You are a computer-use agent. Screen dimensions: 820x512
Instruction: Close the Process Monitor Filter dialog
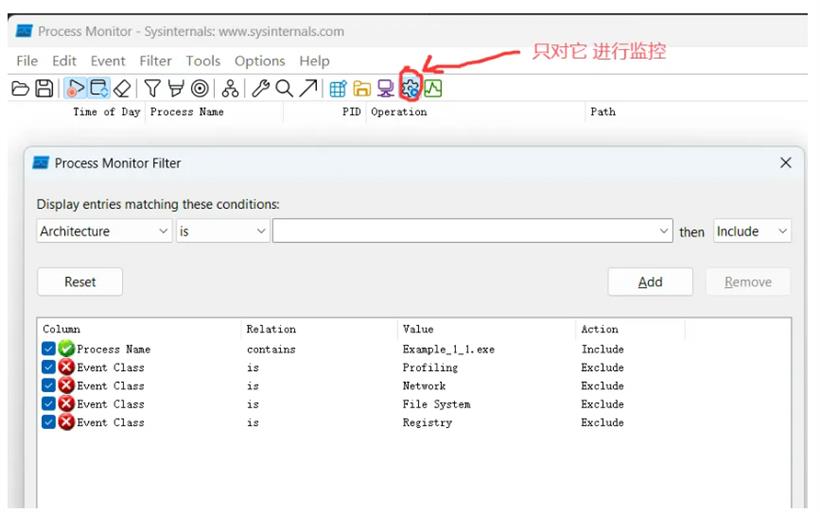click(785, 163)
